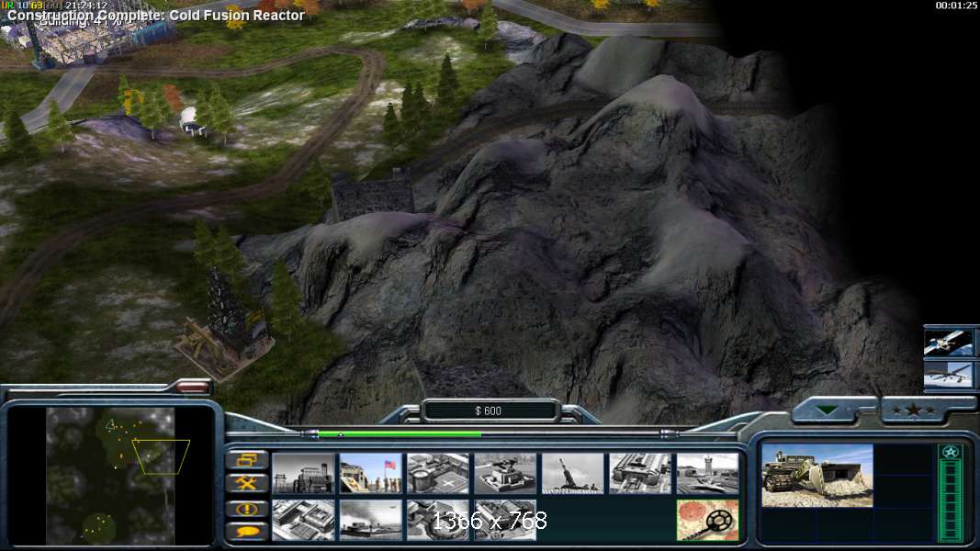The height and width of the screenshot is (551, 980).
Task: Click the star emblem above experience meter
Action: click(x=951, y=452)
